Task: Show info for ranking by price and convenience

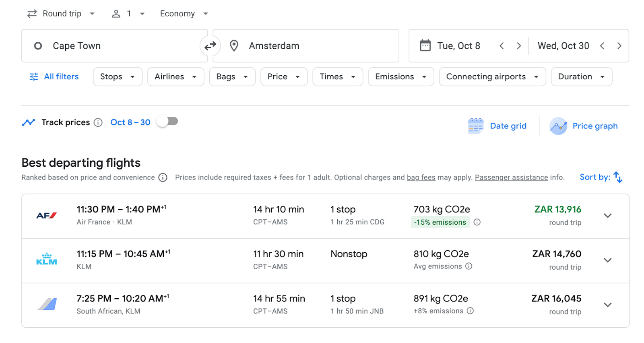Action: click(x=163, y=178)
